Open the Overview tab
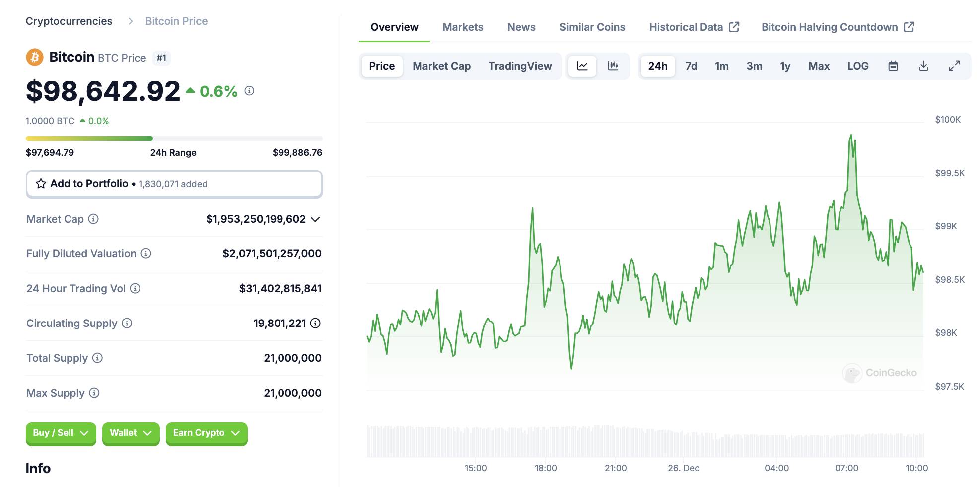 (394, 27)
